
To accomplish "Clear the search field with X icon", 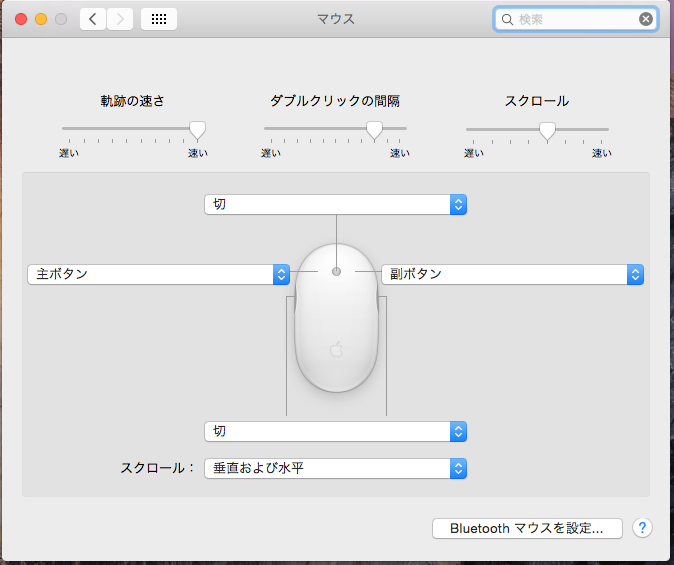I will [x=646, y=19].
